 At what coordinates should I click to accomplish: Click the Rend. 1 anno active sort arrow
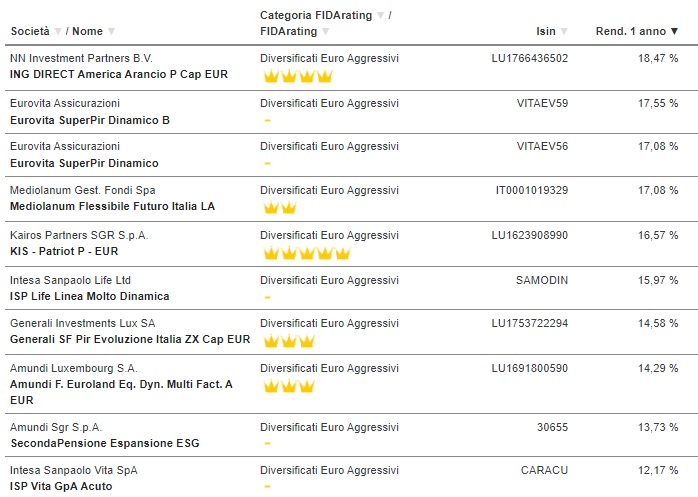click(674, 32)
